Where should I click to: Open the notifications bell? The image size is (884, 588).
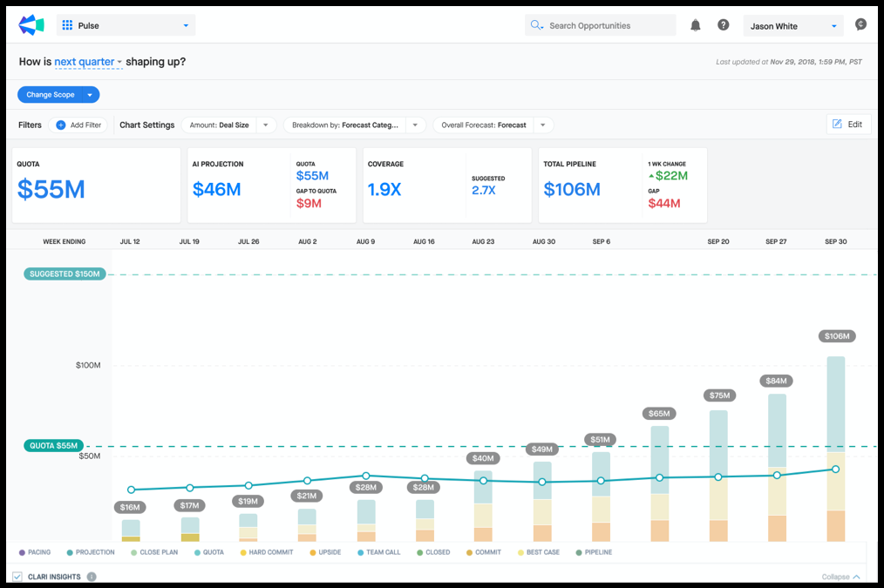[696, 25]
